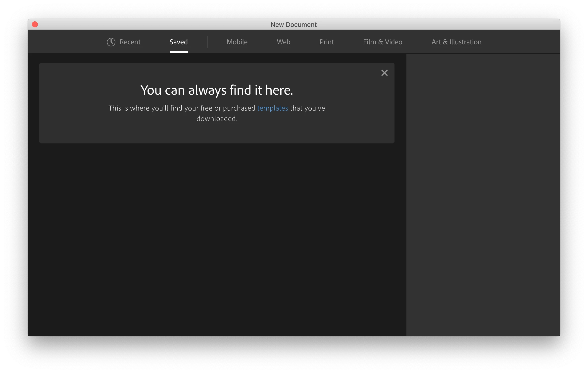This screenshot has width=588, height=373.
Task: Open the Print presets tab
Action: tap(327, 42)
